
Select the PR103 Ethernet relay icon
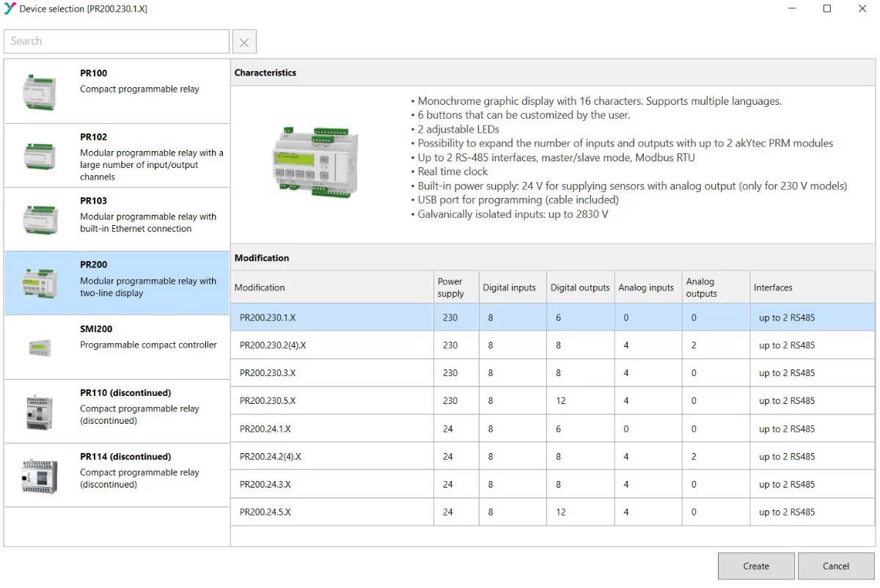[x=40, y=218]
